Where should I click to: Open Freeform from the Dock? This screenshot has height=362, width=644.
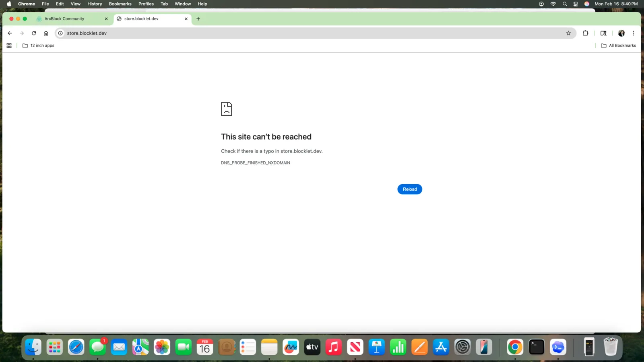291,347
